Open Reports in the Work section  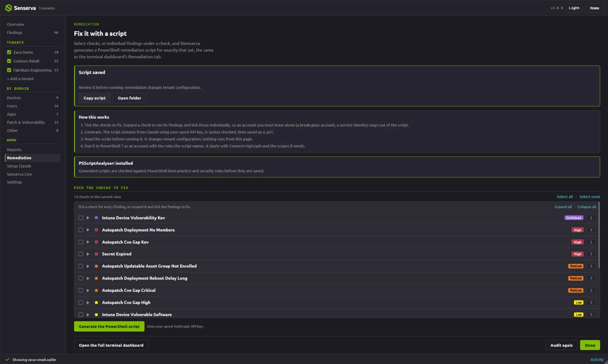(33, 150)
